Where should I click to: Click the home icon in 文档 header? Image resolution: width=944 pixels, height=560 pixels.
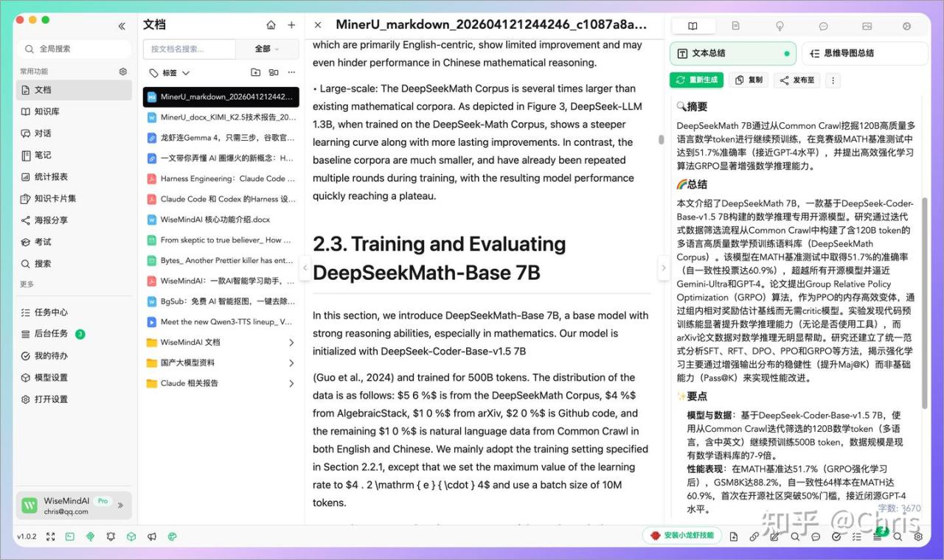coord(271,25)
